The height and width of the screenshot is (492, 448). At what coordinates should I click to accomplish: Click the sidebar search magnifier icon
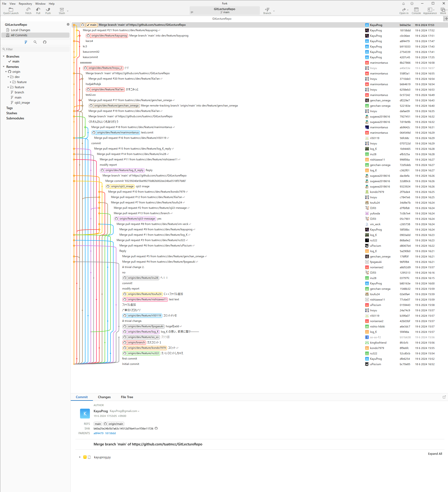pyautogui.click(x=35, y=42)
